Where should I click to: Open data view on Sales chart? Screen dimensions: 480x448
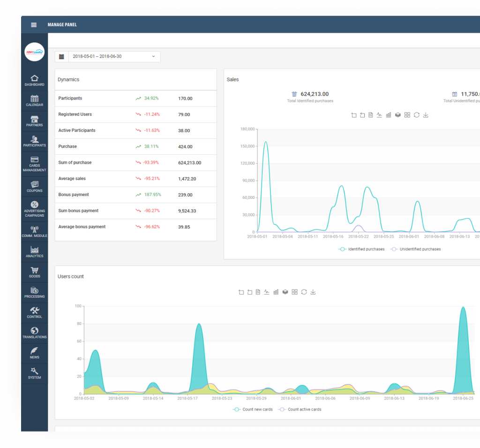tap(370, 115)
